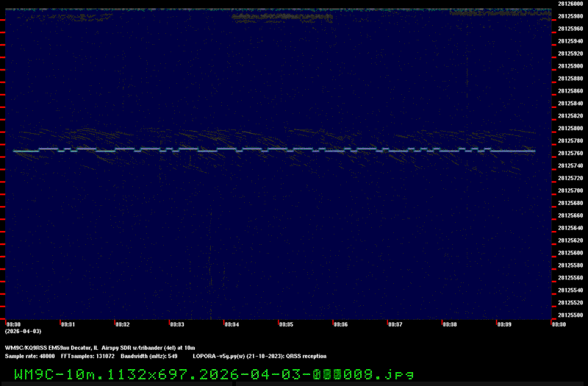Click the Bandwidth (mHz): 549 text

point(149,355)
